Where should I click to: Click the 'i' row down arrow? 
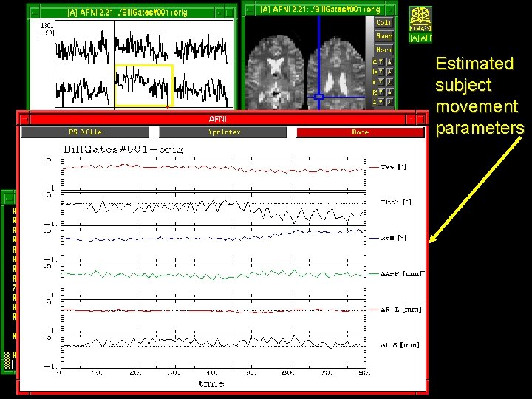381,102
